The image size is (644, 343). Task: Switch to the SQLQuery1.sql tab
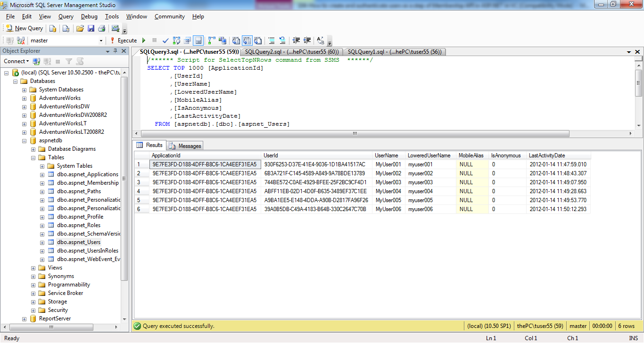394,52
